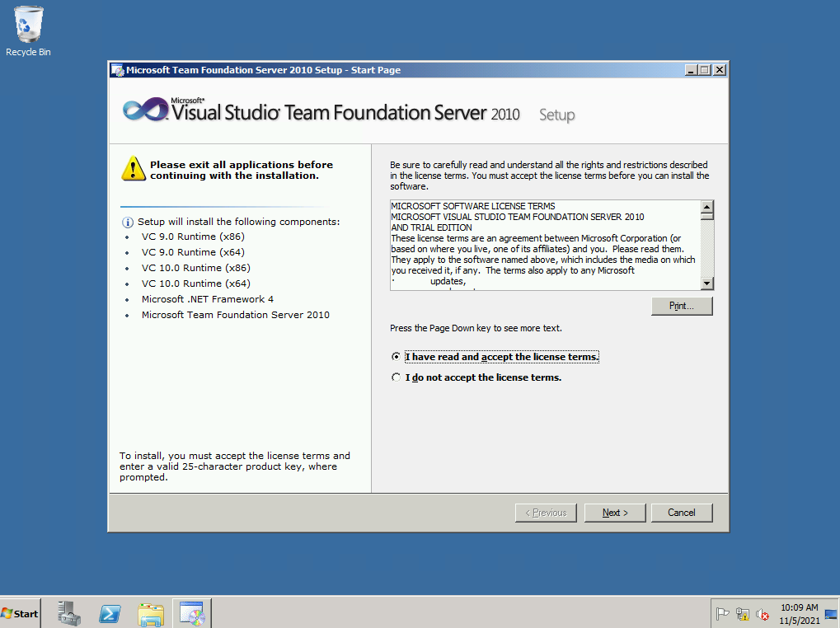Click VC 10.0 Runtime (x64) list item
The width and height of the screenshot is (840, 628).
(196, 284)
